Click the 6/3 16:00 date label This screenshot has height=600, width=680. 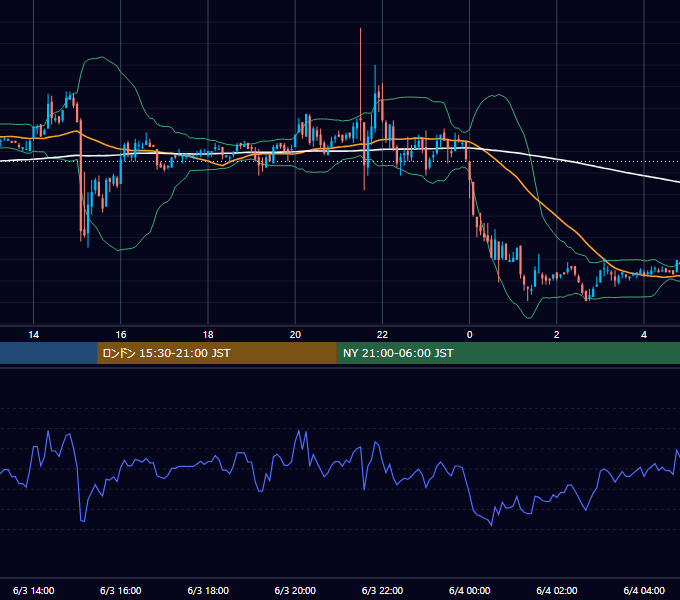[121, 590]
